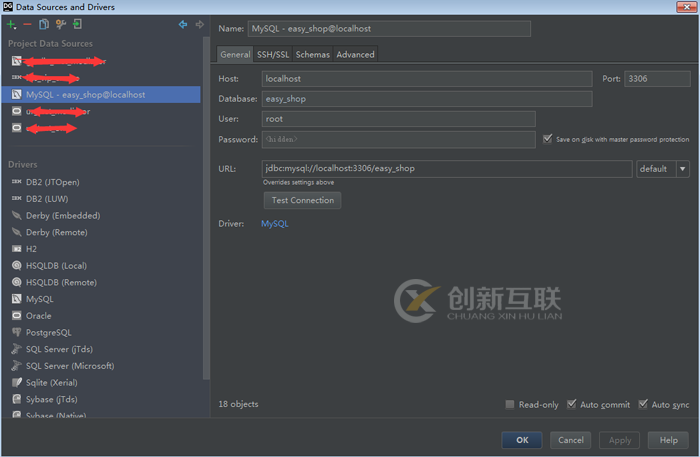Screen dimensions: 700x457
Task: Click the Host field containing localhost
Action: [x=427, y=79]
